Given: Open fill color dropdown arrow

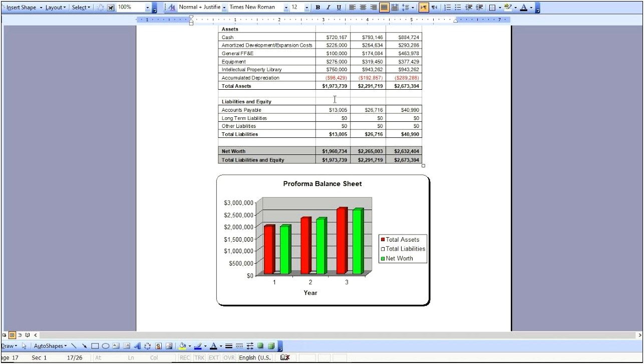Looking at the screenshot, I should pos(190,346).
